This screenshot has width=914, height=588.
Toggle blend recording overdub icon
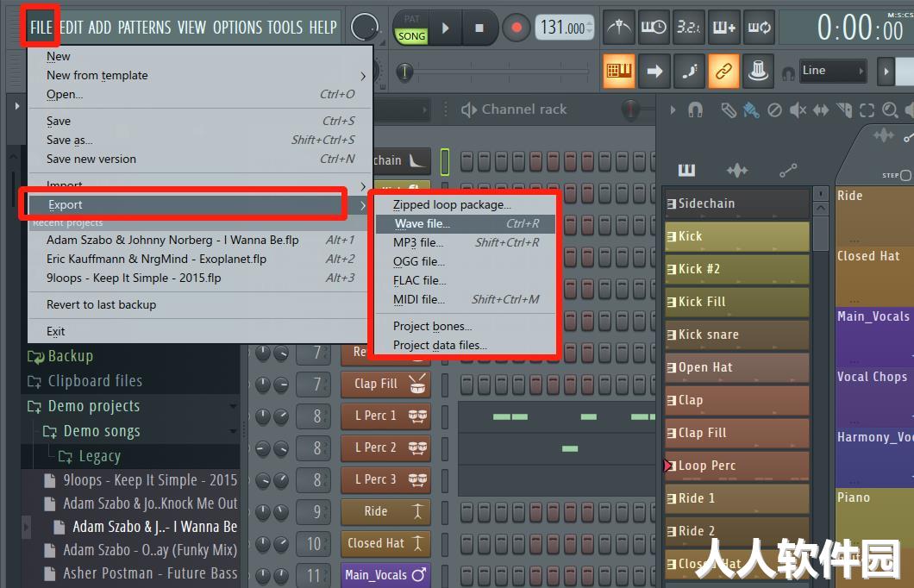tap(723, 27)
